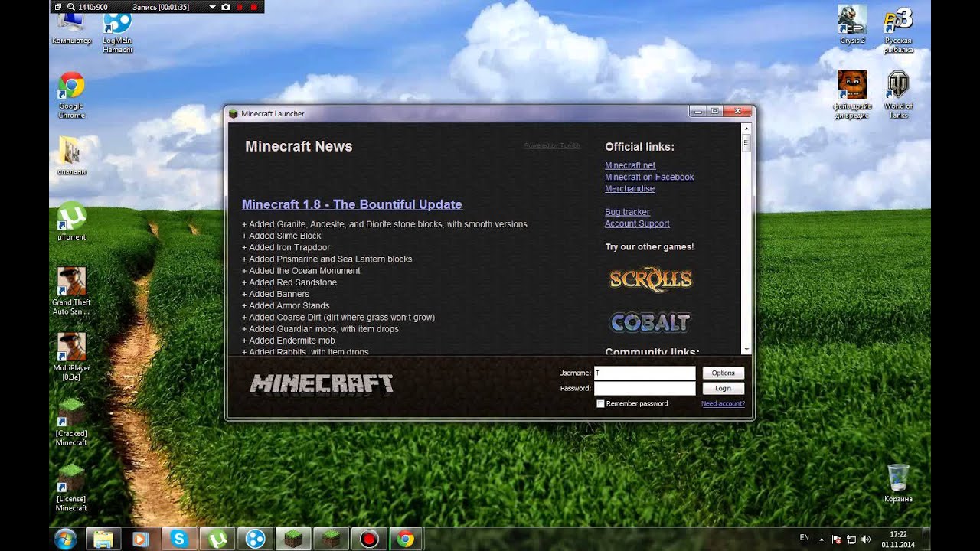Stop recording in the recorder toolbar

pyautogui.click(x=253, y=7)
